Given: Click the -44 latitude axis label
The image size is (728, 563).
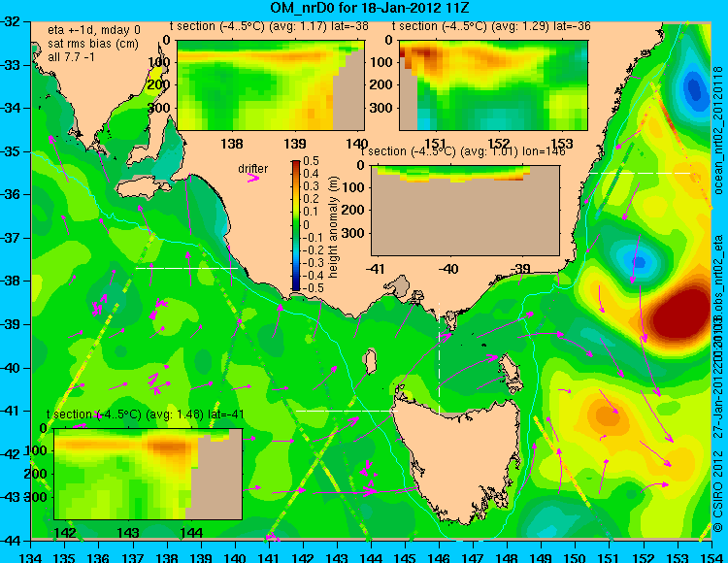Looking at the screenshot, I should (11, 541).
